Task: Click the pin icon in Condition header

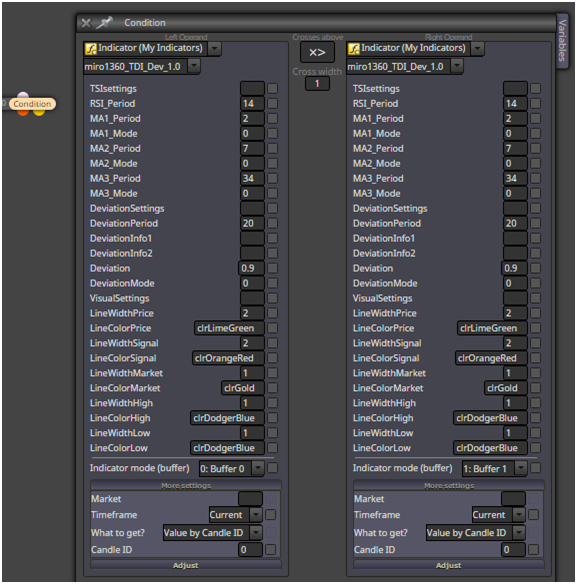Action: pos(104,23)
